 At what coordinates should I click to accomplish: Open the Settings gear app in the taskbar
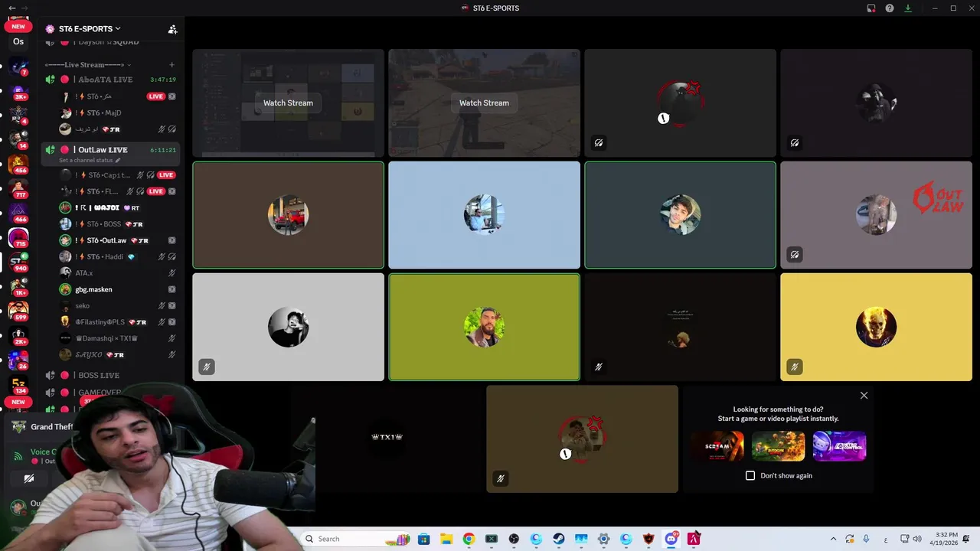point(604,539)
